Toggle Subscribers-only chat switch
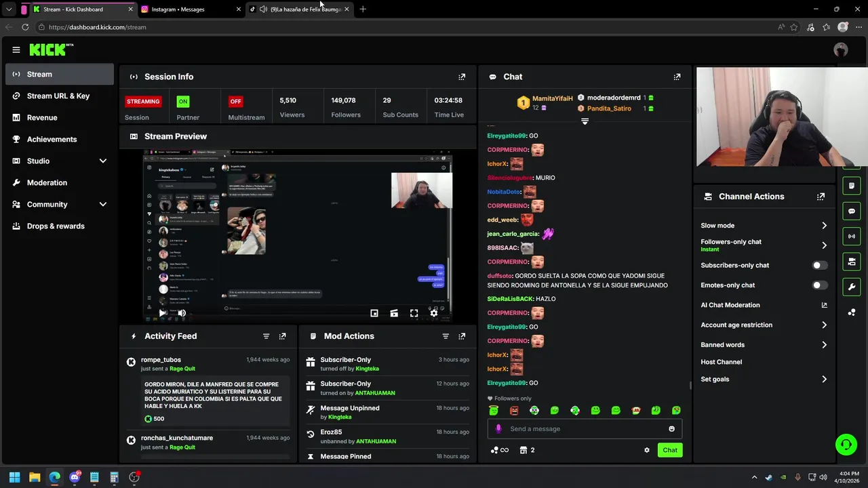The height and width of the screenshot is (488, 868). coord(820,266)
